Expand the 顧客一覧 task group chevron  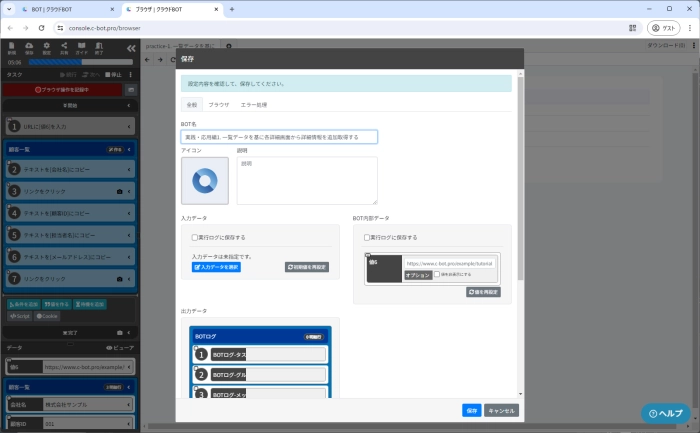pyautogui.click(x=131, y=150)
